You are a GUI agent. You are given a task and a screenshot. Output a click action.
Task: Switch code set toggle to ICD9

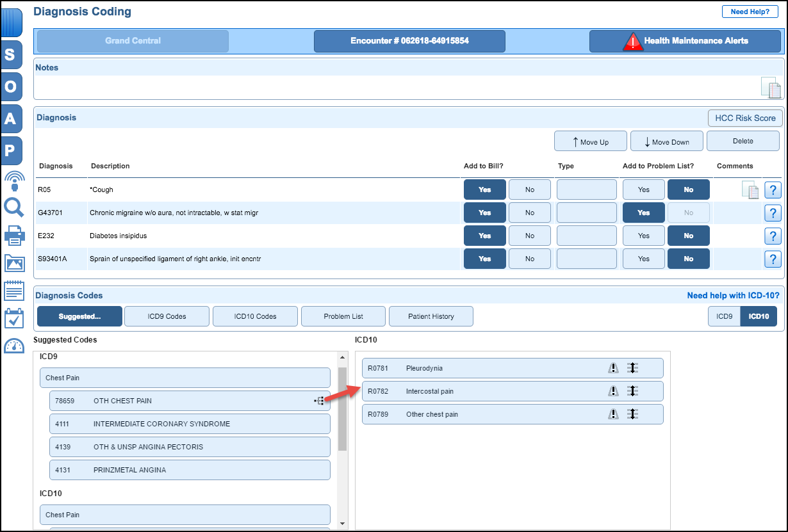724,316
